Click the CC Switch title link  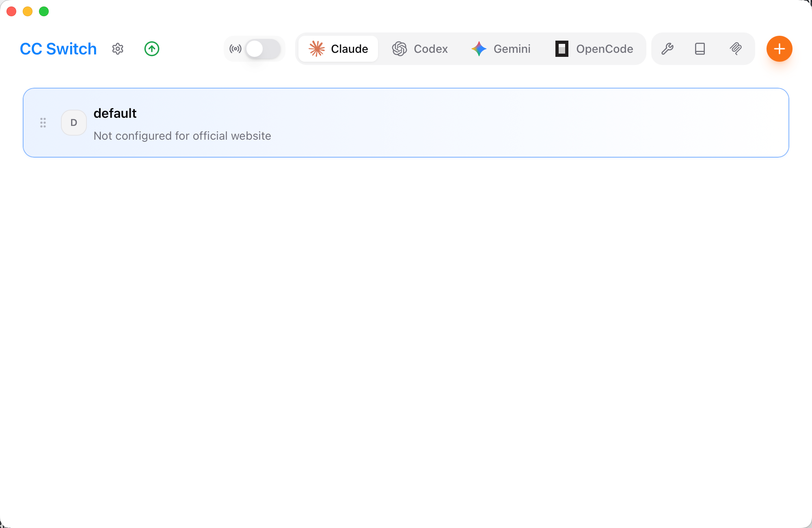pyautogui.click(x=58, y=49)
